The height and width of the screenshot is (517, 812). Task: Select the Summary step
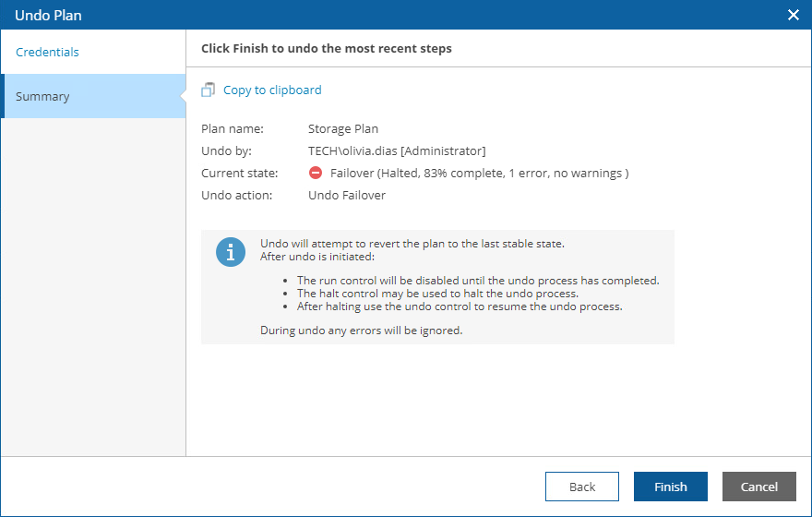[x=42, y=97]
